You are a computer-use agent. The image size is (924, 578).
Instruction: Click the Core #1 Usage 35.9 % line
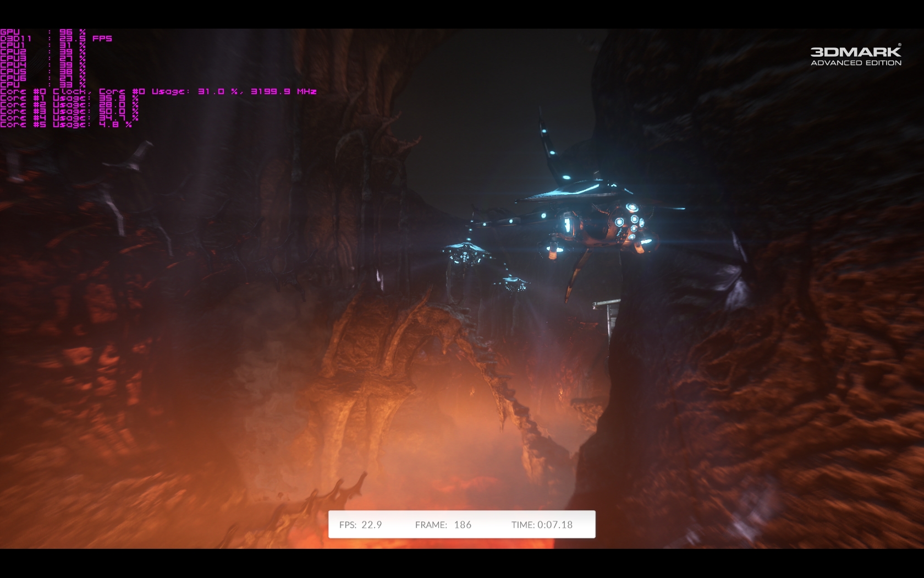tap(69, 98)
